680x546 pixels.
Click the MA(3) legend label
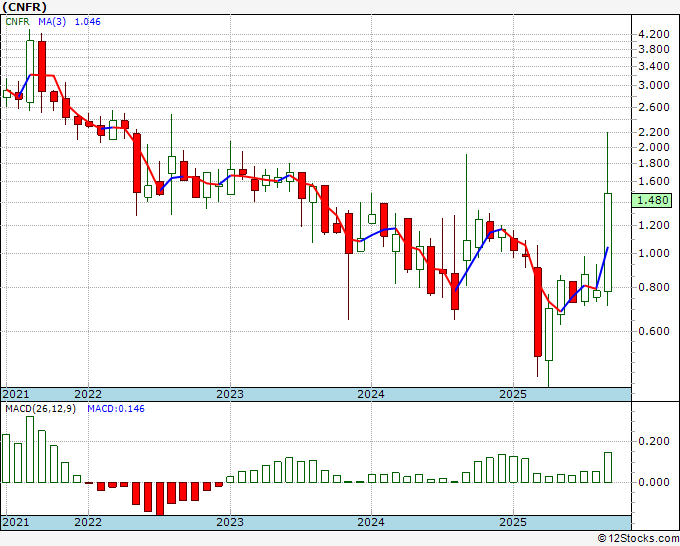[52, 22]
